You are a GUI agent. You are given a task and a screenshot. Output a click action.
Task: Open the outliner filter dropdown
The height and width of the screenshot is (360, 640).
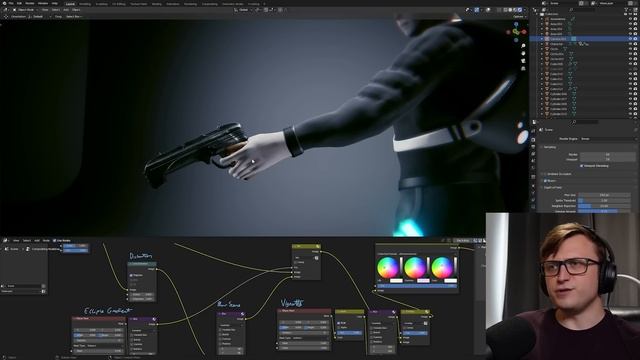coord(627,9)
